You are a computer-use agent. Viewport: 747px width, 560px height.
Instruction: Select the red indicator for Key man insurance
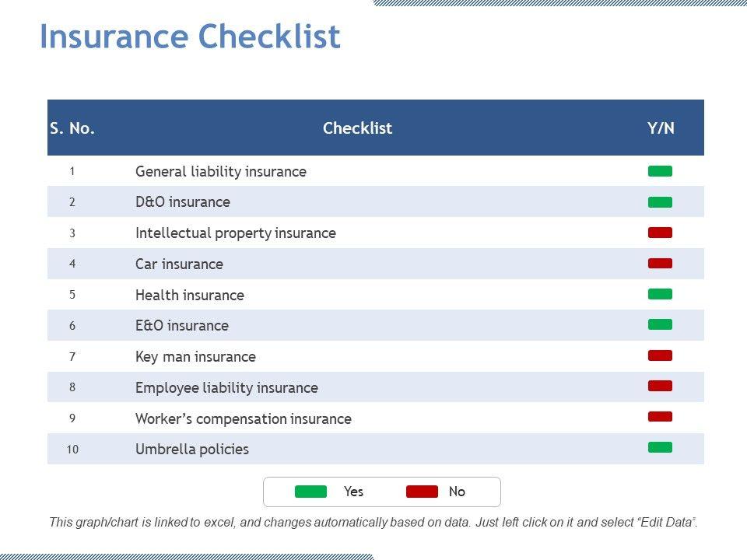coord(660,355)
